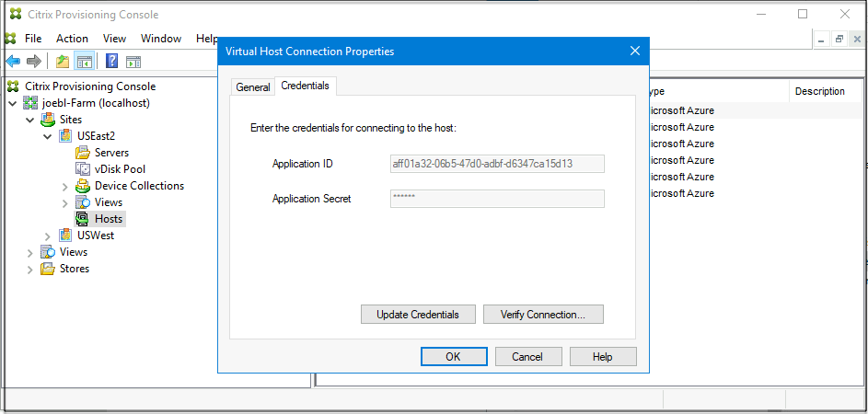Open the Action menu
The height and width of the screenshot is (414, 868).
pyautogui.click(x=72, y=39)
